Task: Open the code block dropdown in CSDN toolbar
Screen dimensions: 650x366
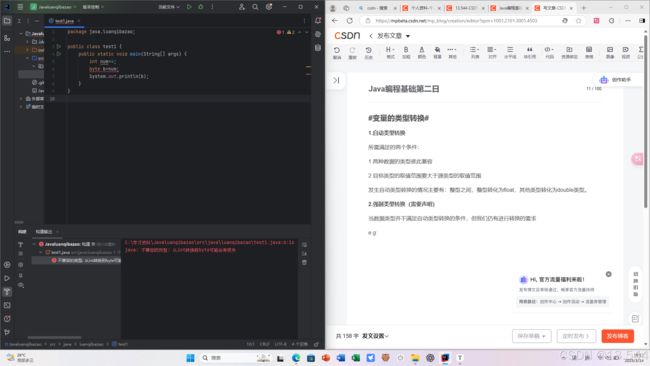Action: tap(549, 52)
